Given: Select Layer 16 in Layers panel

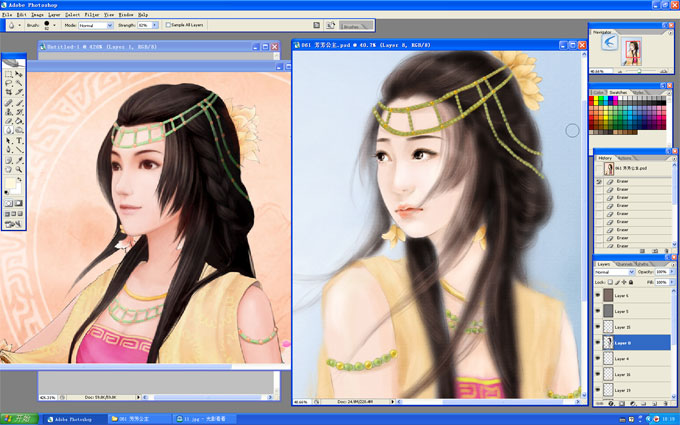Looking at the screenshot, I should pyautogui.click(x=634, y=374).
